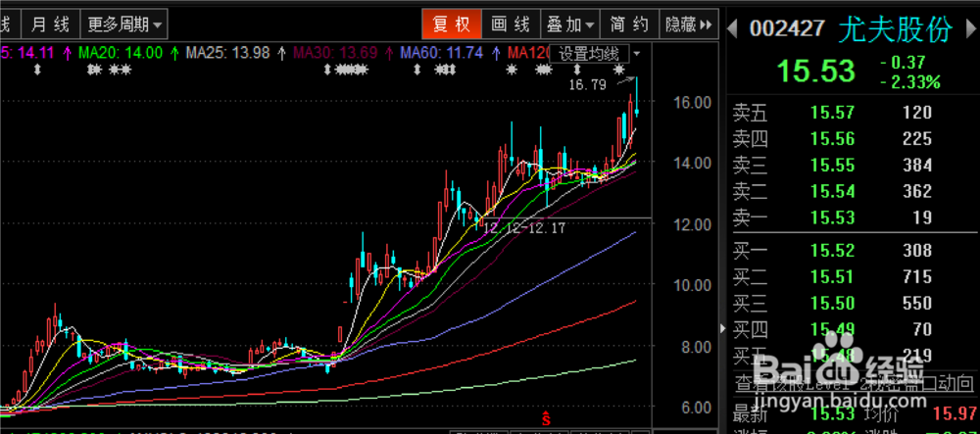Expand the arrow beside 设置均线

pyautogui.click(x=637, y=54)
